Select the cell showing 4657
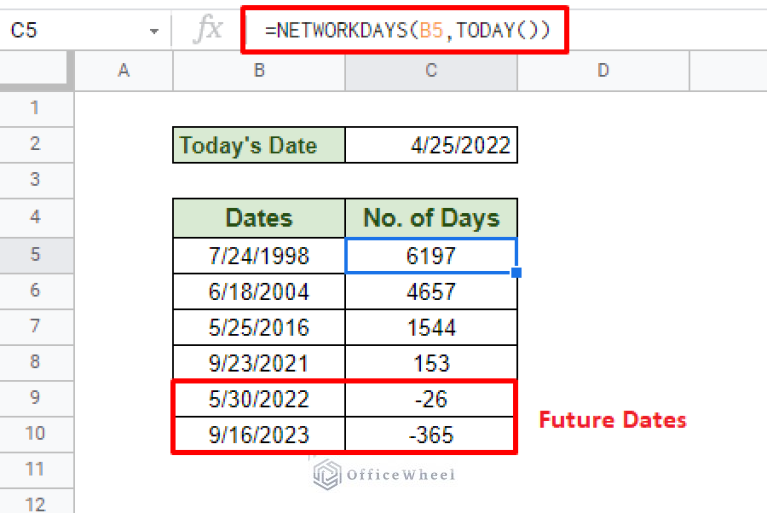The width and height of the screenshot is (767, 513). click(431, 292)
